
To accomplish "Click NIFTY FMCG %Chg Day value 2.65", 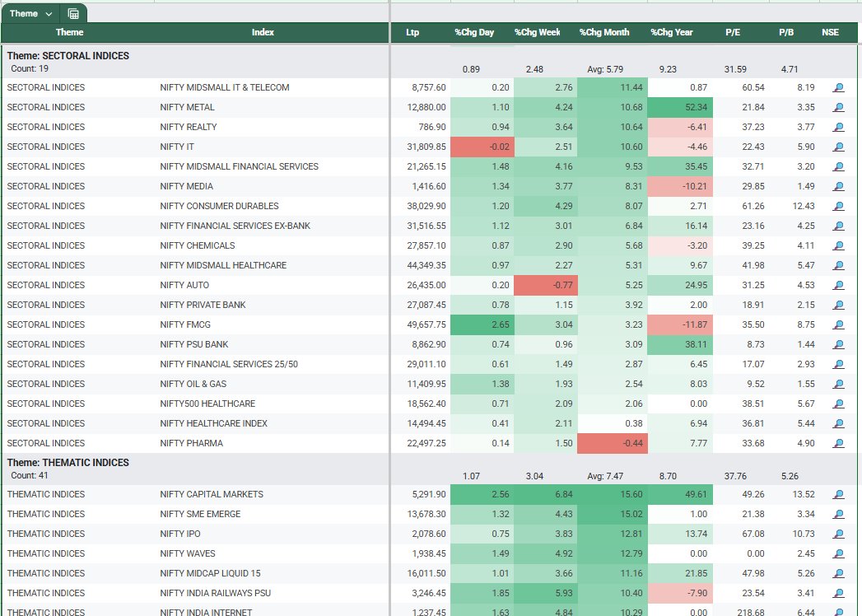I will (482, 324).
